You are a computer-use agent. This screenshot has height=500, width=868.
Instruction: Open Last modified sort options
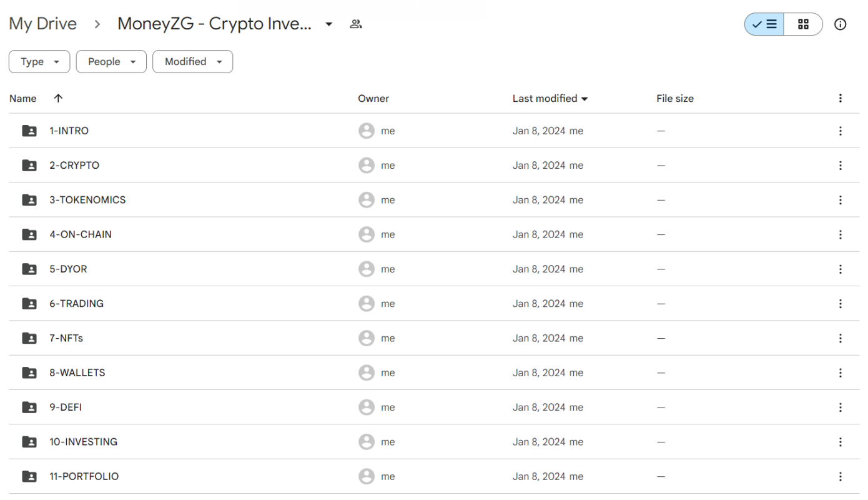click(550, 98)
